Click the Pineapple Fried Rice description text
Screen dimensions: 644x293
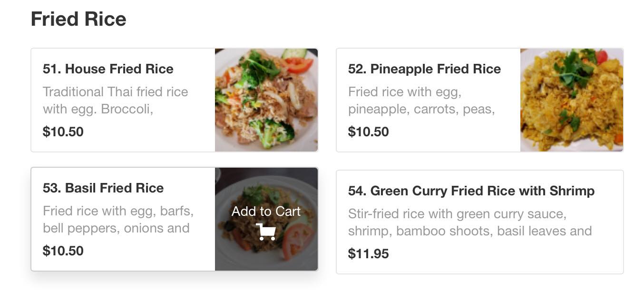coord(421,101)
